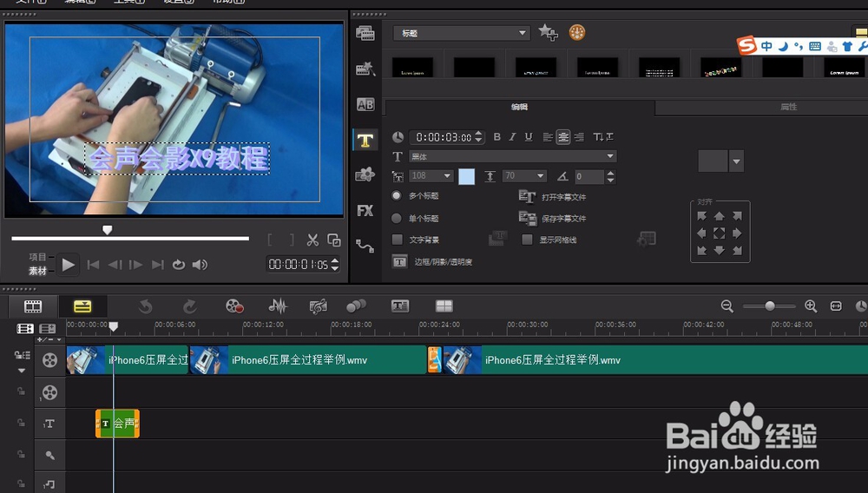
Task: Switch to Storyboard view
Action: click(x=33, y=306)
